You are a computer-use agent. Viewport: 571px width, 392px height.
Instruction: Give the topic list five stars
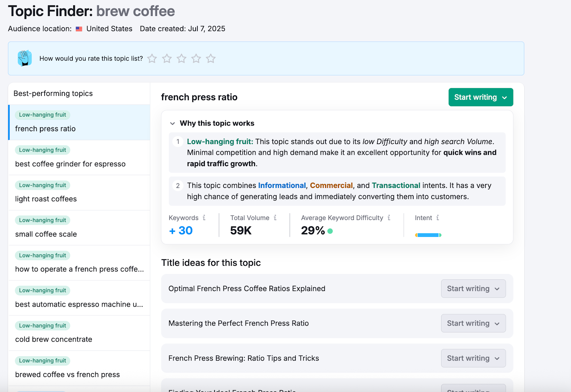[x=211, y=58]
